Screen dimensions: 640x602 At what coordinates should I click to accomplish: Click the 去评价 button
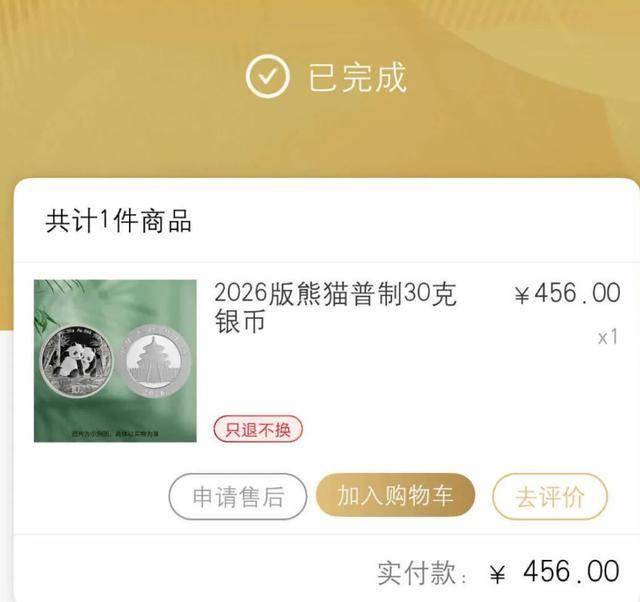[550, 496]
